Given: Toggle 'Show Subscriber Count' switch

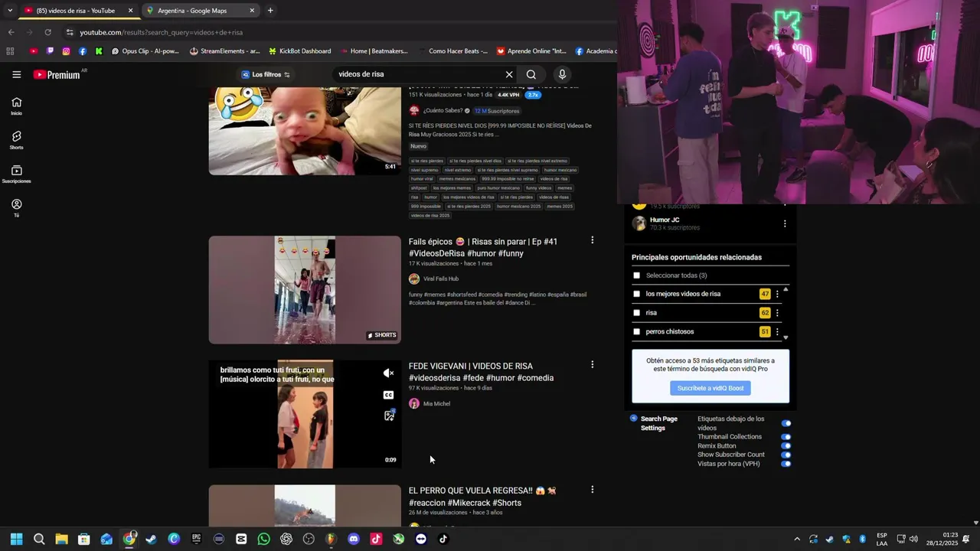Looking at the screenshot, I should (x=786, y=455).
